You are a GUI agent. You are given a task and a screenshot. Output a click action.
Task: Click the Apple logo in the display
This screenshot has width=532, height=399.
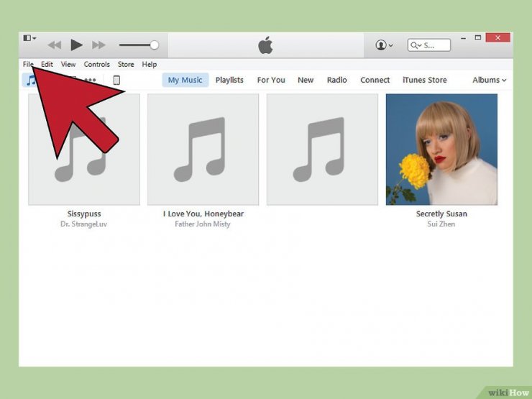265,45
